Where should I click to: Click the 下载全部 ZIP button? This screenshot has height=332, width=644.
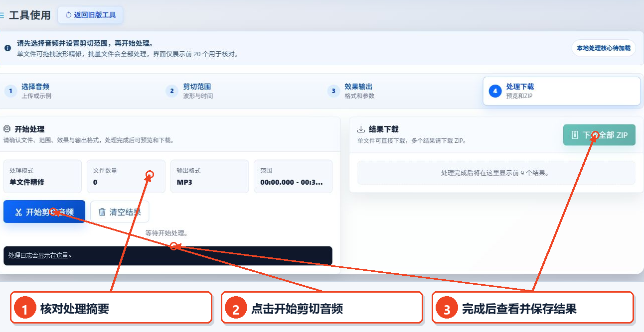600,135
